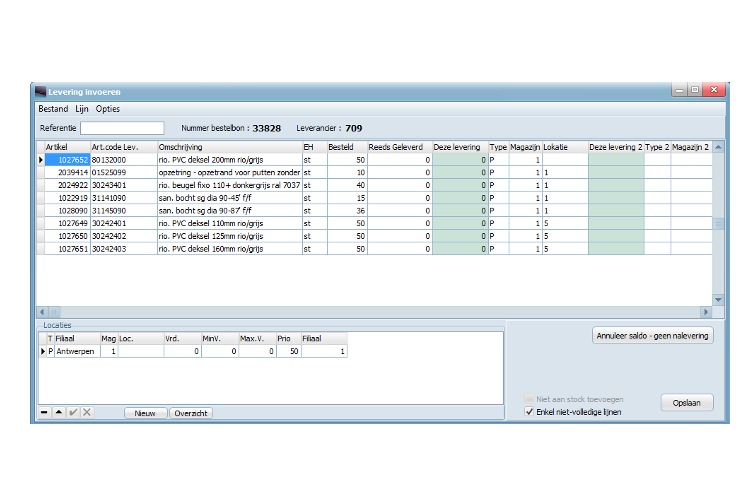Image resolution: width=750 pixels, height=500 pixels.
Task: Click the Artikel column header
Action: (67, 147)
